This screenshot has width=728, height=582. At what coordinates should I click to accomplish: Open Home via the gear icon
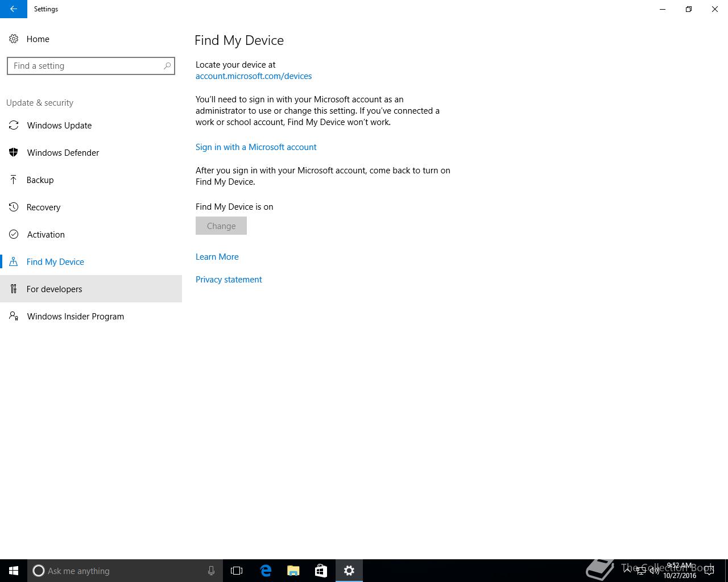coord(14,39)
